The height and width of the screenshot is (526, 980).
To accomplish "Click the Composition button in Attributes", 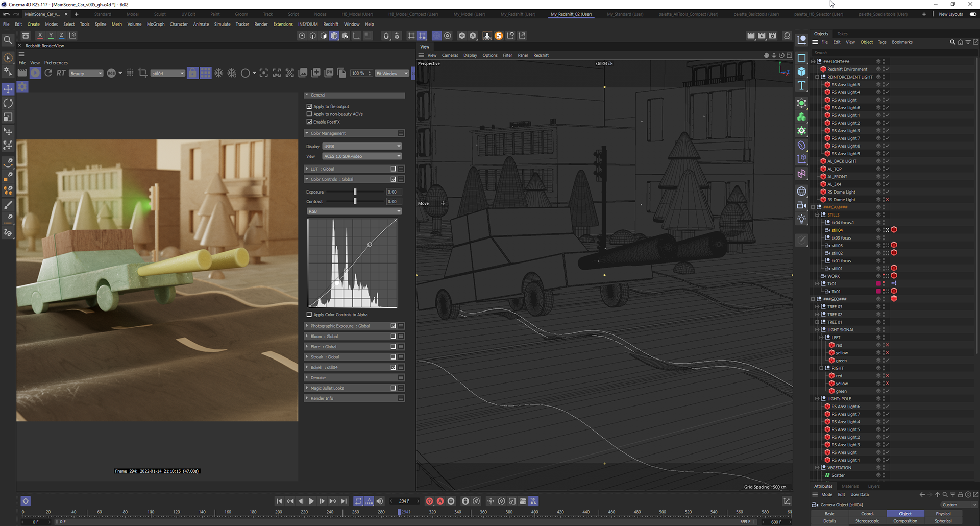I will coord(905,521).
